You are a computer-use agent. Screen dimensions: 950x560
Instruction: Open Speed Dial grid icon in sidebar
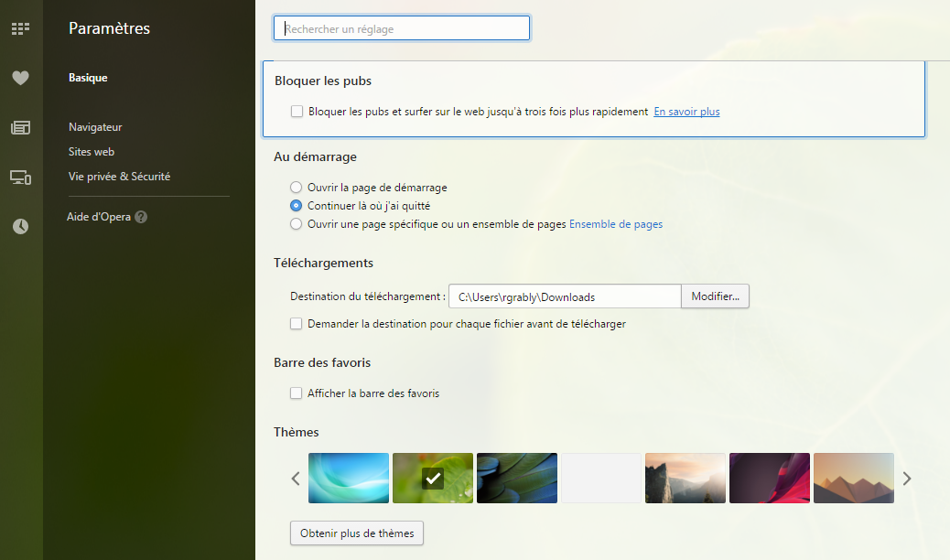pos(20,29)
